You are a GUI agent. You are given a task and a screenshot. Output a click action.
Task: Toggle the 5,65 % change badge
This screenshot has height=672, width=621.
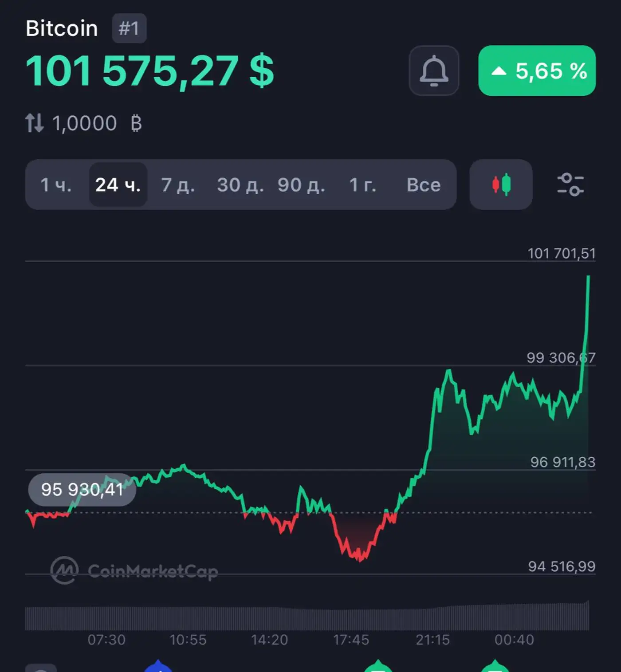(x=537, y=71)
